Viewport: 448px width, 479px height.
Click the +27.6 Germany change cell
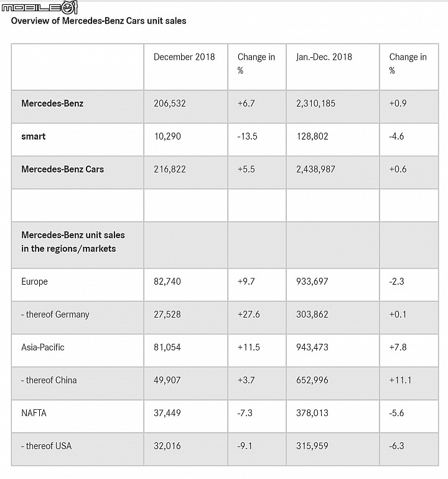tap(249, 315)
